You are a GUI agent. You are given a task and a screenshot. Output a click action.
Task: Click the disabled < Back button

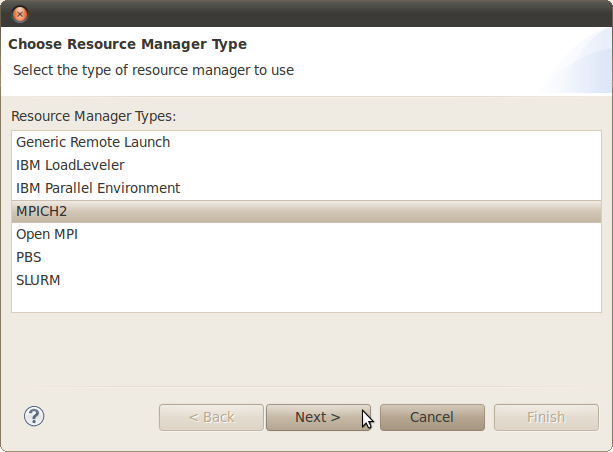coord(212,418)
